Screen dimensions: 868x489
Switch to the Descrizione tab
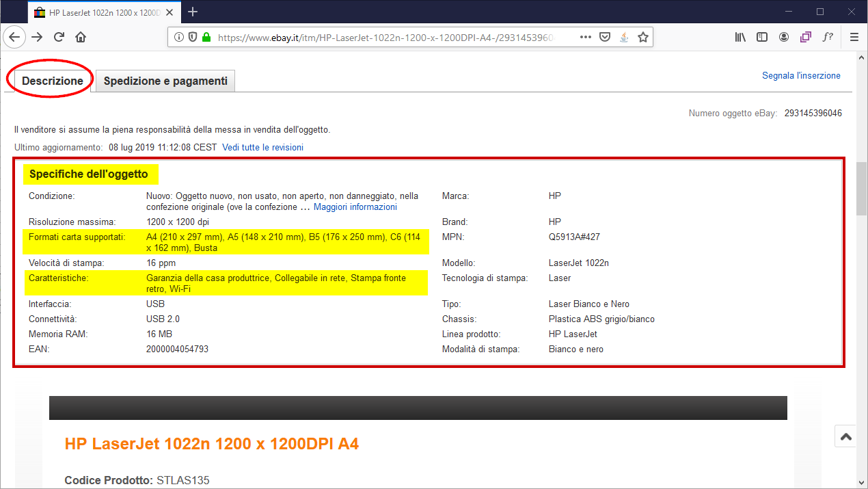coord(53,81)
